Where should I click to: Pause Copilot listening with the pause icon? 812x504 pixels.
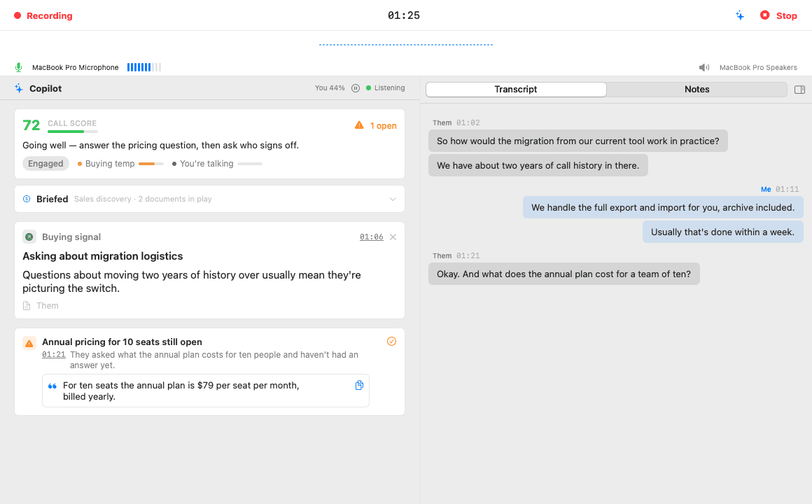click(356, 88)
